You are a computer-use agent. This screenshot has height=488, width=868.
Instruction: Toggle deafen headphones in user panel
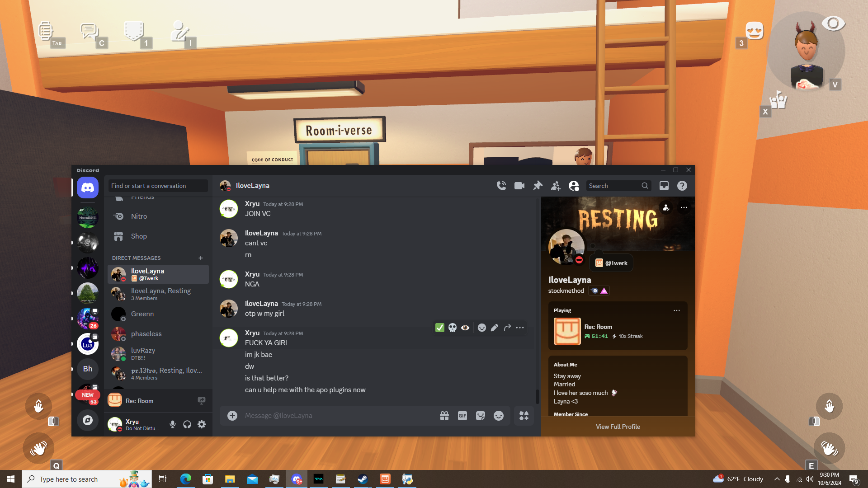[187, 424]
